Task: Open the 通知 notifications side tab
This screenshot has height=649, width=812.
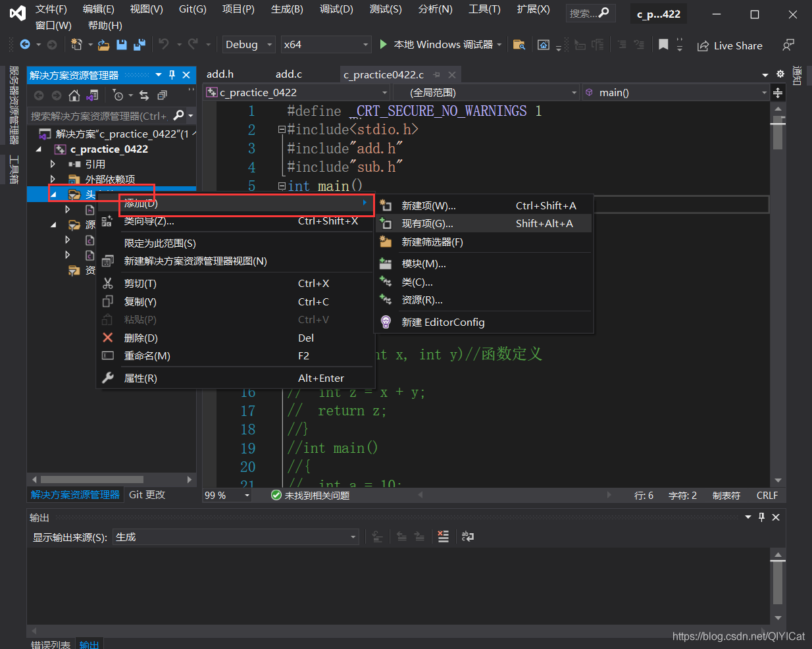Action: (x=798, y=75)
